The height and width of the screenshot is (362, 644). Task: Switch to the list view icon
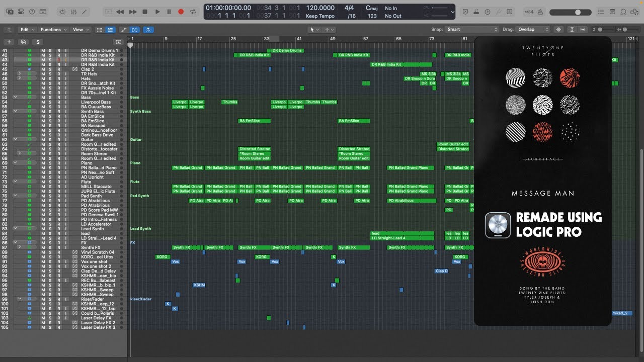pyautogui.click(x=110, y=30)
